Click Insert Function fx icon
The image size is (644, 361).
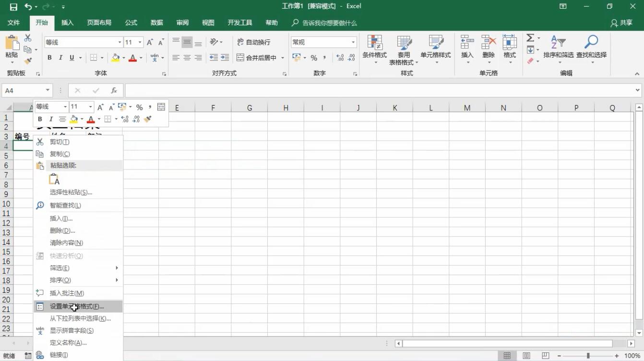(x=114, y=90)
